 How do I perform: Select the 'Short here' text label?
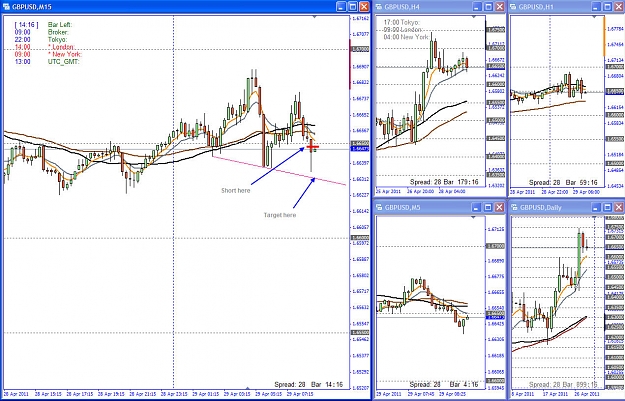[236, 191]
